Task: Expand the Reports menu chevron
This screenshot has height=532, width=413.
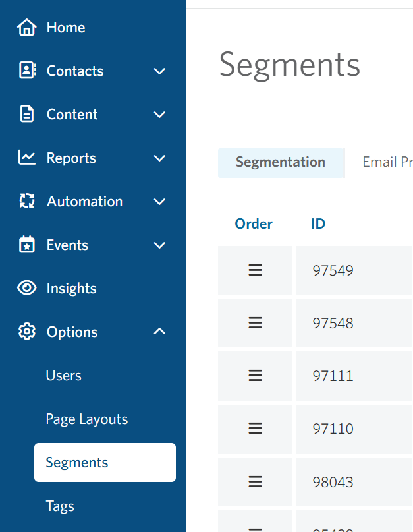Action: point(159,158)
